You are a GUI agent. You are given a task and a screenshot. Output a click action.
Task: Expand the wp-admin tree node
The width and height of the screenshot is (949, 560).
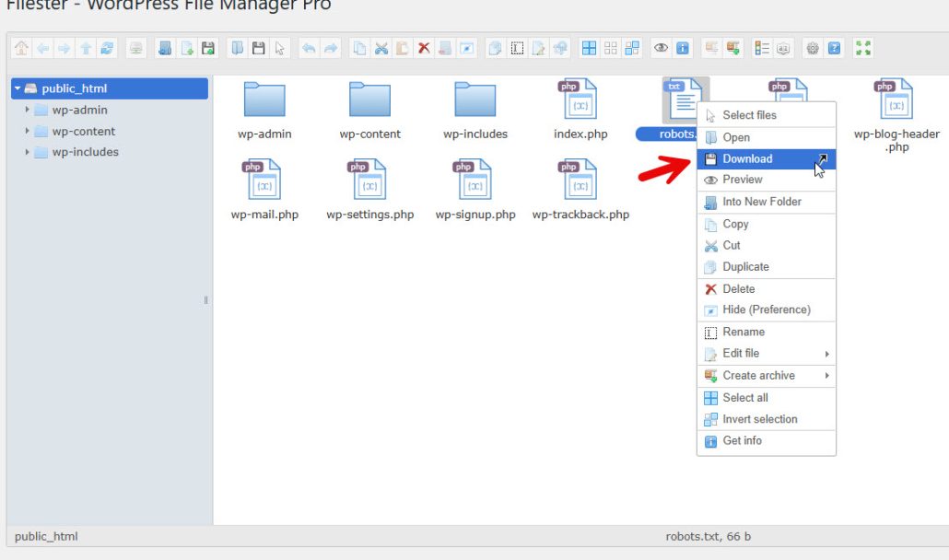27,110
